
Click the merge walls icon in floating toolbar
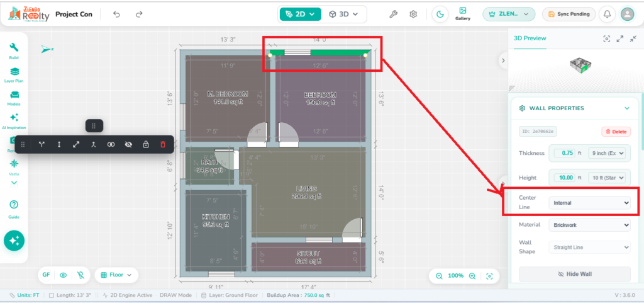click(x=94, y=144)
